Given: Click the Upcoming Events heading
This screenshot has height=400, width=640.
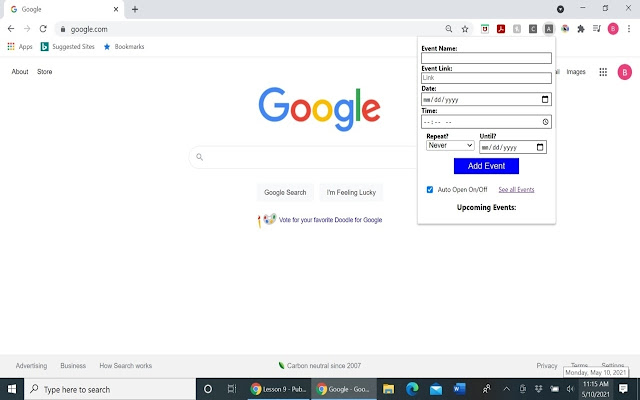Looking at the screenshot, I should (486, 207).
